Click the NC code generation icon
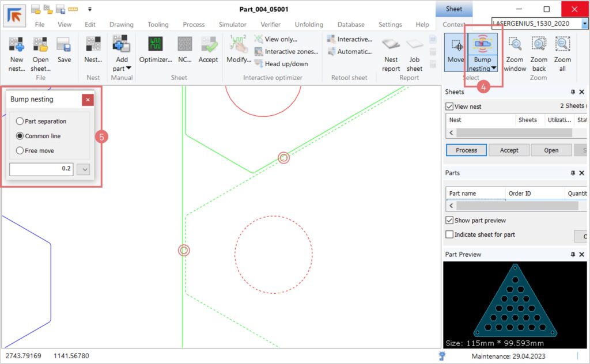This screenshot has width=590, height=364. click(x=185, y=45)
